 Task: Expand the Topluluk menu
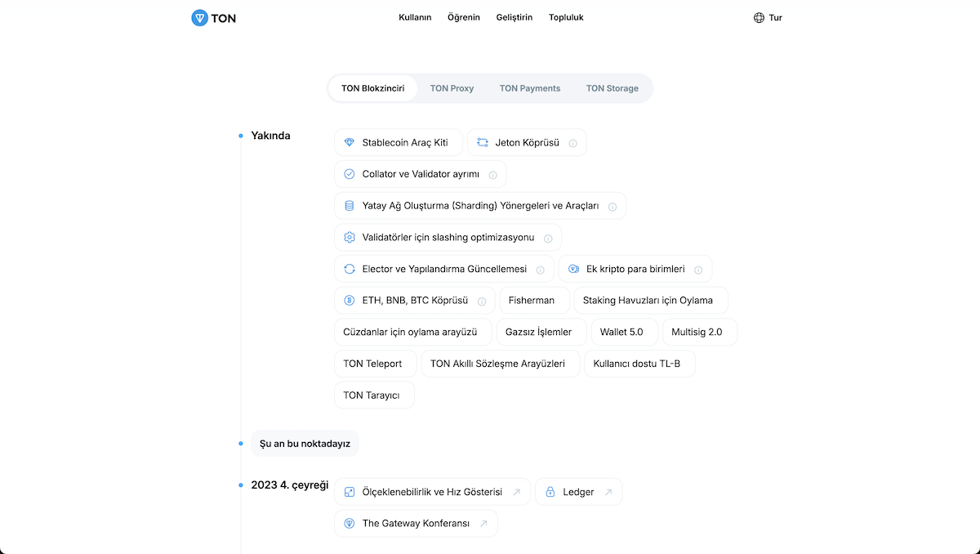point(566,17)
